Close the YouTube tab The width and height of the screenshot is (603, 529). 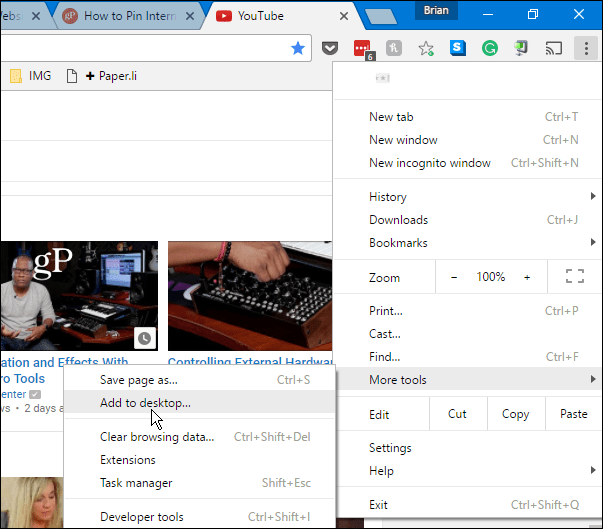344,16
